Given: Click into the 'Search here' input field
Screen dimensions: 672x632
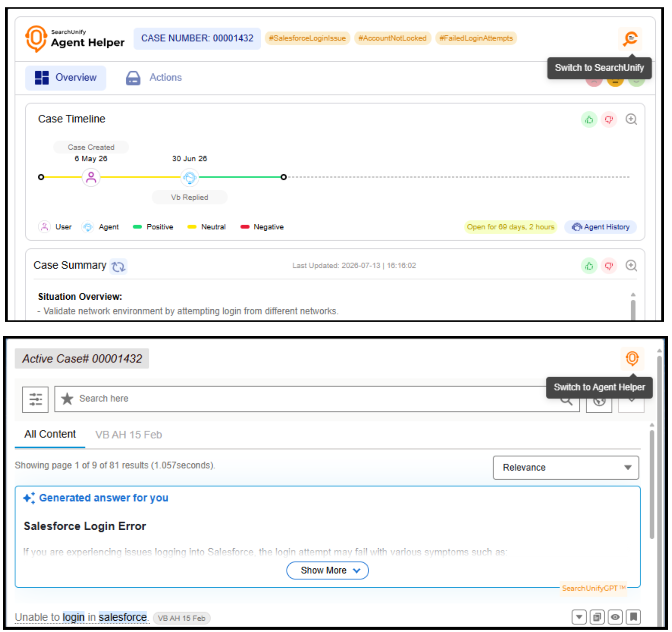Looking at the screenshot, I should (x=317, y=399).
